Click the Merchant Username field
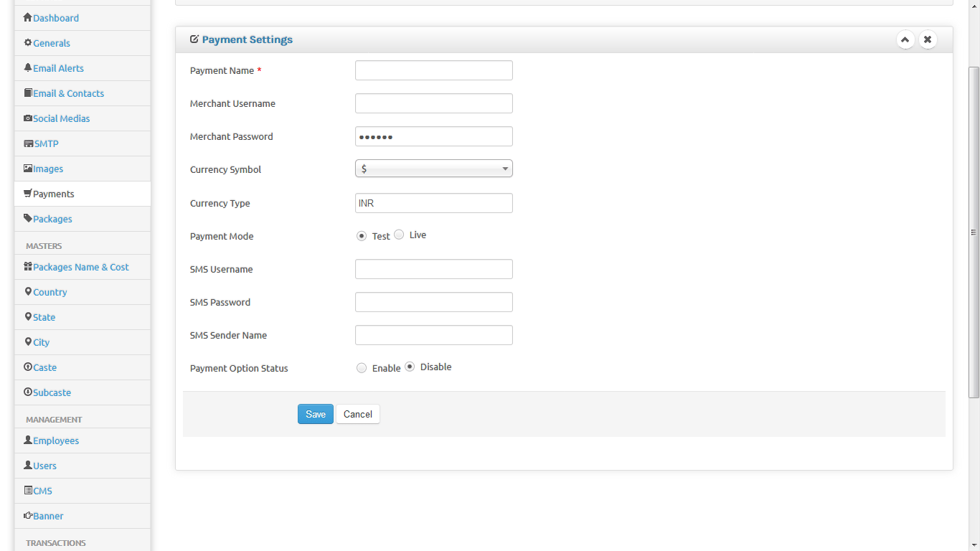The height and width of the screenshot is (551, 980). click(434, 103)
